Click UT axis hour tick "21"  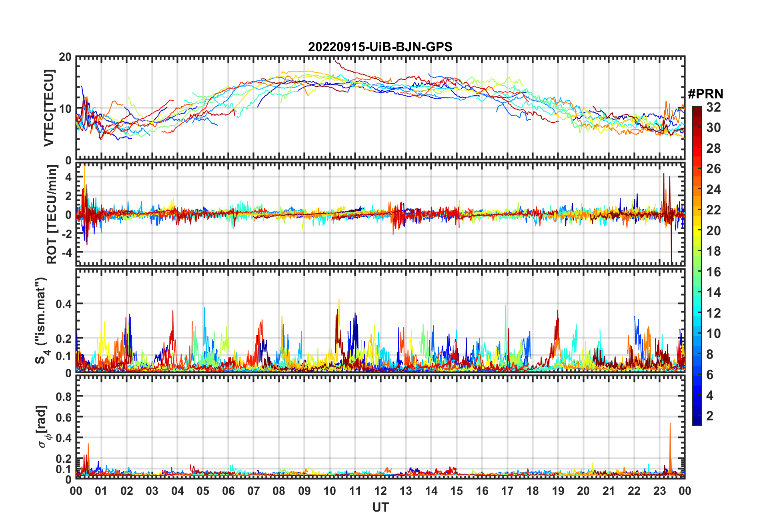point(609,491)
